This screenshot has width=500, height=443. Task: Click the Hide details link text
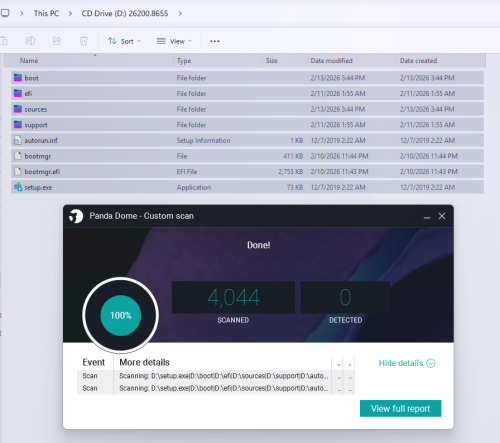pos(401,363)
